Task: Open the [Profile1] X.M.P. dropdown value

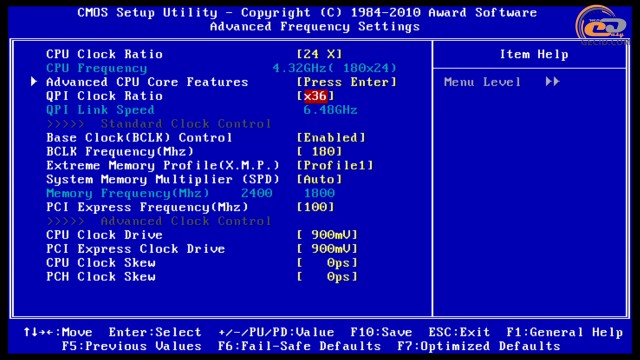Action: click(335, 165)
